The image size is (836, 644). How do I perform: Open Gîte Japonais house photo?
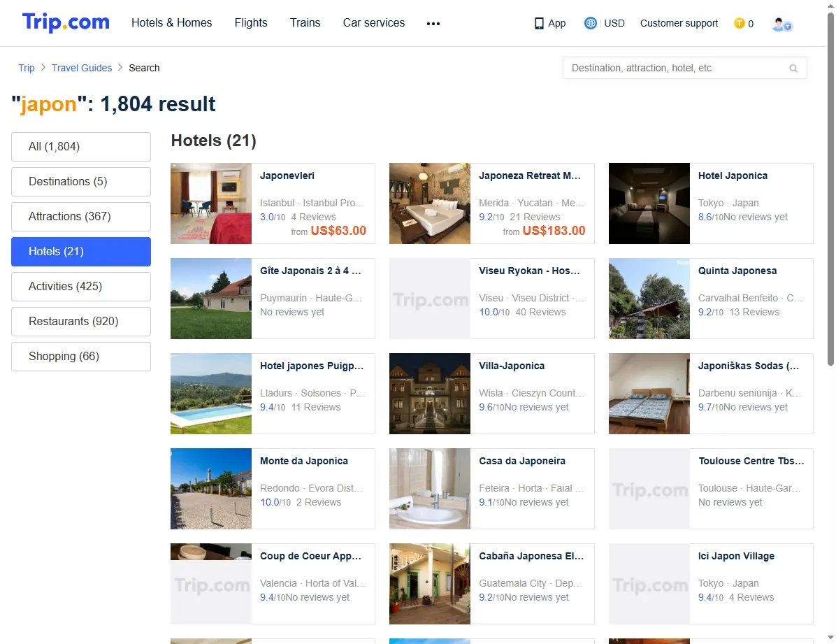(x=211, y=299)
